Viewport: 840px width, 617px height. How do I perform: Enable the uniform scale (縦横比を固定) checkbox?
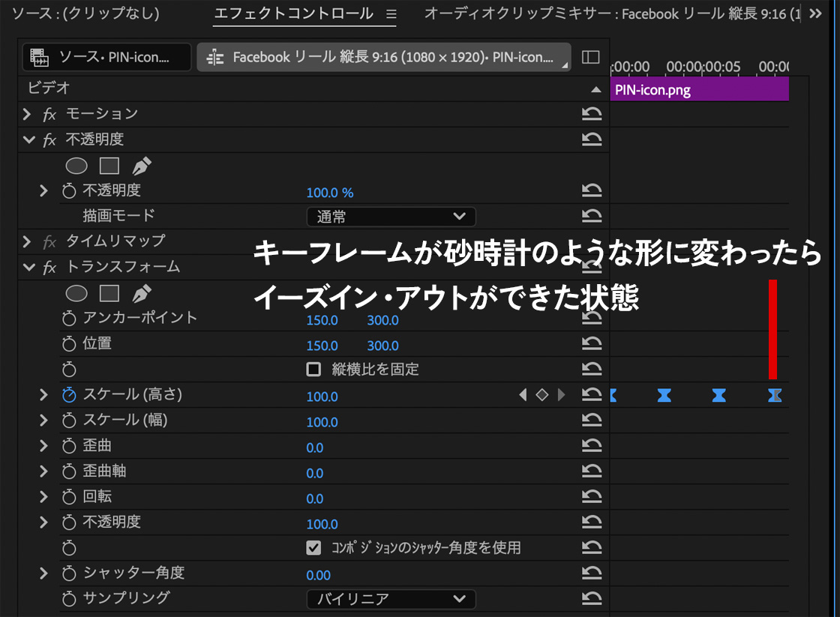(x=313, y=369)
